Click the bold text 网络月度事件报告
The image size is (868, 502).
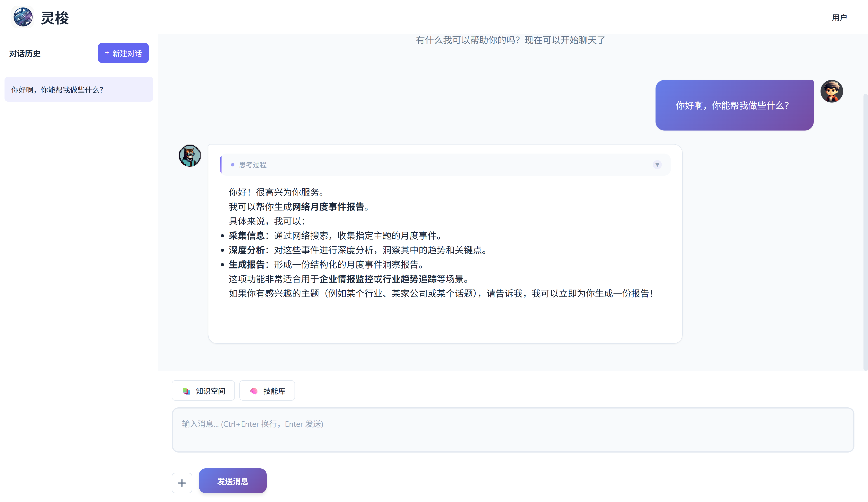(328, 207)
